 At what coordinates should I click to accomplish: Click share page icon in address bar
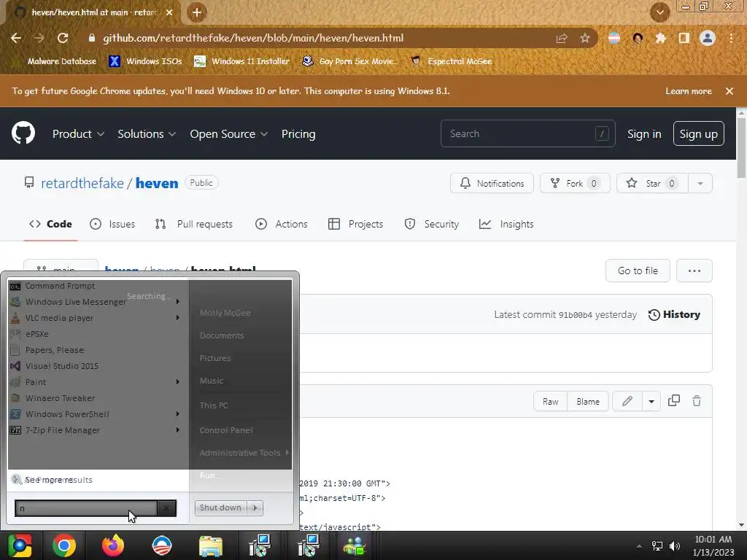pos(562,38)
